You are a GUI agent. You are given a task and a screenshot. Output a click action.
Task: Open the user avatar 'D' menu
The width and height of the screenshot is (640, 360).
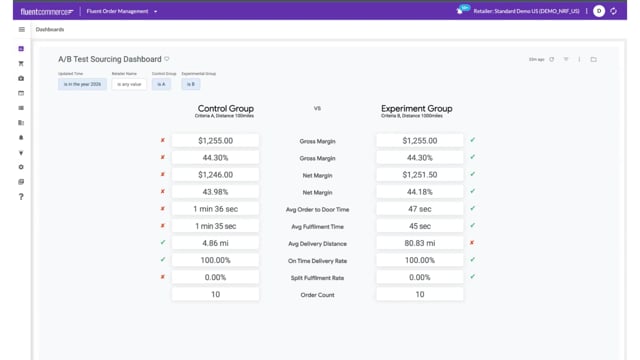pyautogui.click(x=599, y=11)
